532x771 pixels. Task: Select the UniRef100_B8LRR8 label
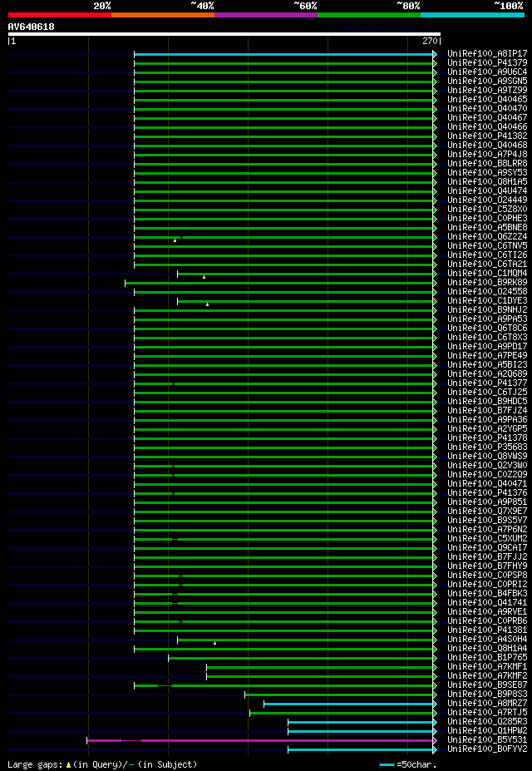[x=487, y=164]
